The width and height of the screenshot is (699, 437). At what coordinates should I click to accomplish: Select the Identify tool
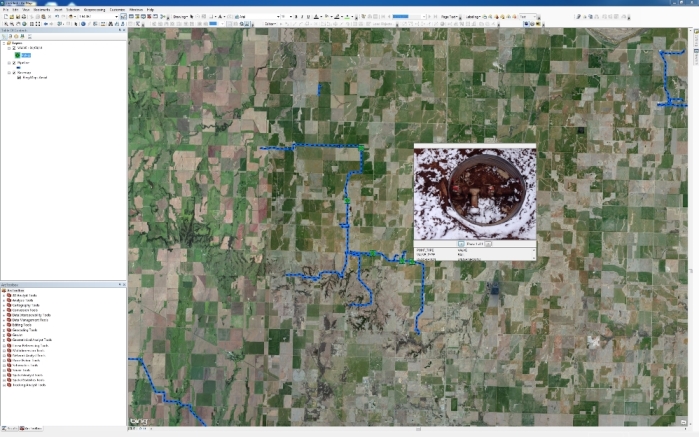83,24
